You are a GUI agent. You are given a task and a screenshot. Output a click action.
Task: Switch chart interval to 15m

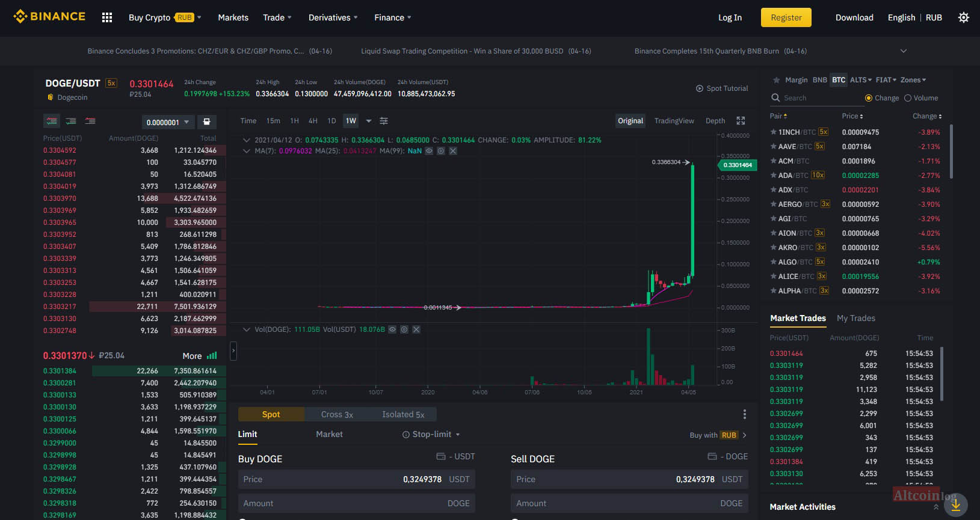pyautogui.click(x=273, y=121)
